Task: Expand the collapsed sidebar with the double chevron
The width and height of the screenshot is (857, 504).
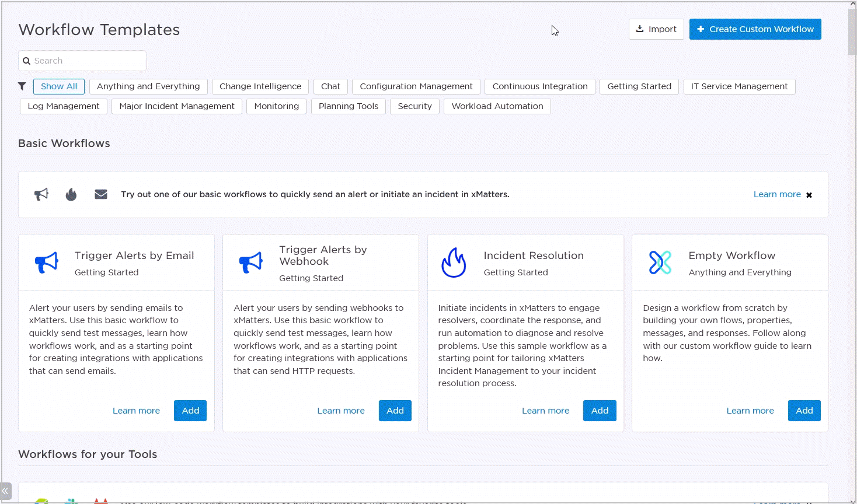Action: click(6, 491)
